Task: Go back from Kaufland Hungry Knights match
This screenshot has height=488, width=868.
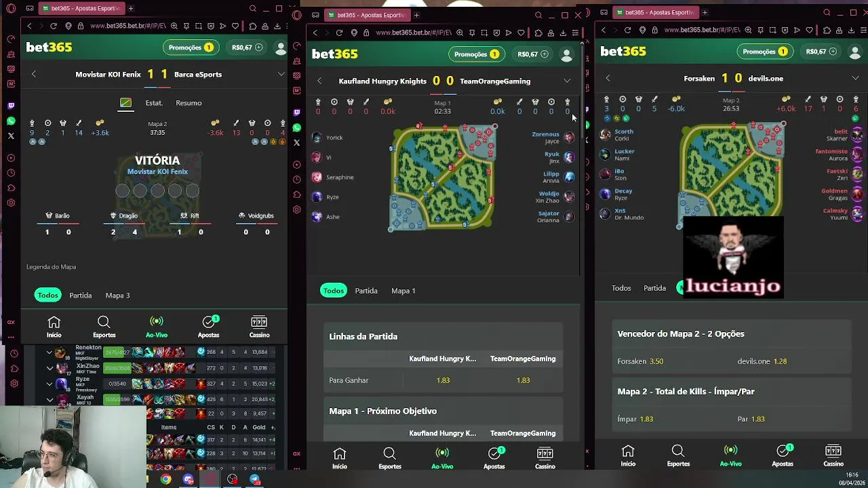Action: point(319,81)
